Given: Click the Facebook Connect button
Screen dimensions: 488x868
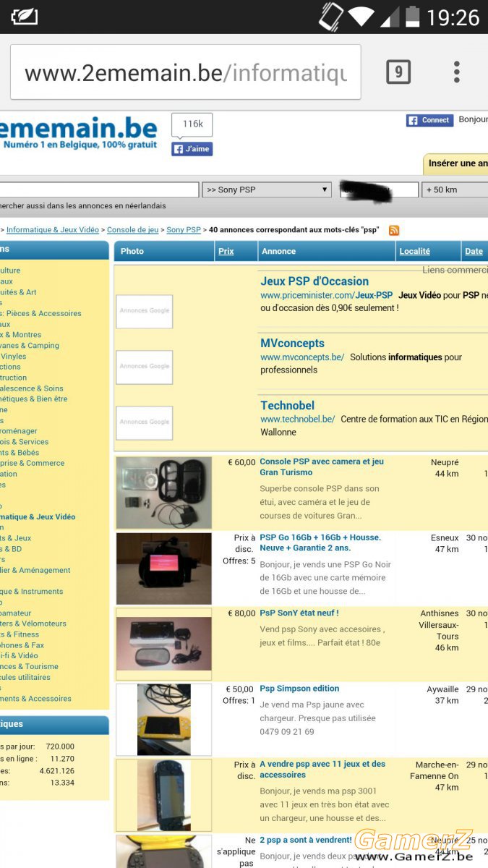Looking at the screenshot, I should click(x=429, y=120).
